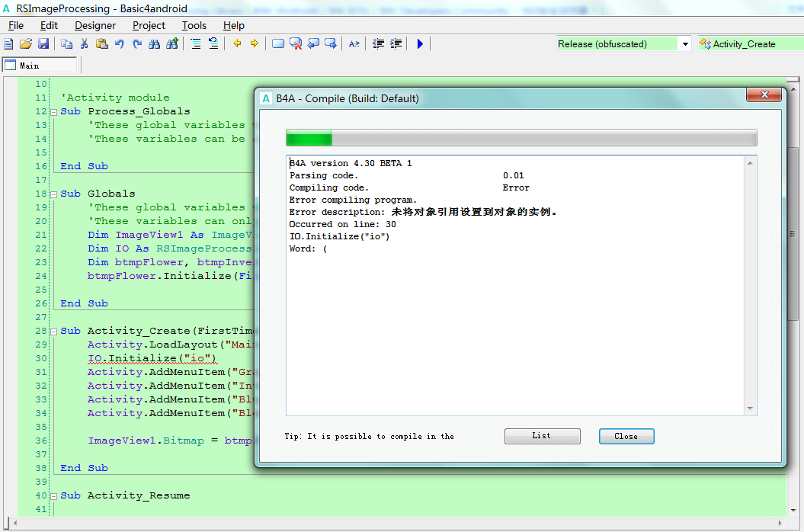Click the editor vertical scroll down arrow
The image size is (804, 532).
tap(793, 510)
